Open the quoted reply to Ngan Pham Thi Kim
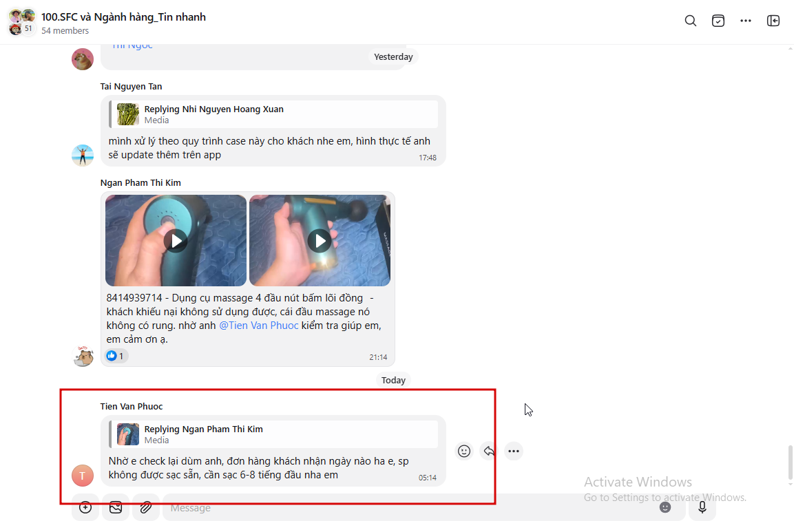 click(273, 434)
